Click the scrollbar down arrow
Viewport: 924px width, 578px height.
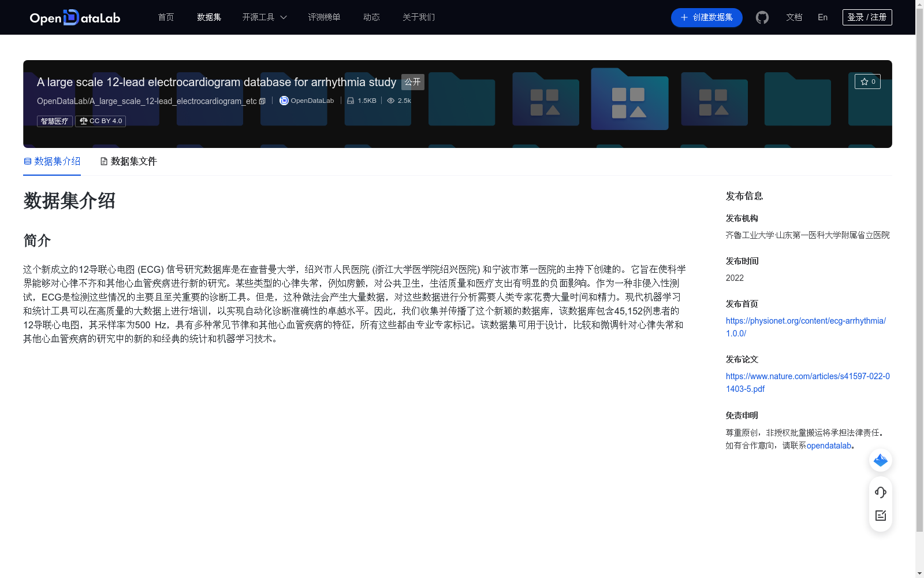pyautogui.click(x=919, y=573)
